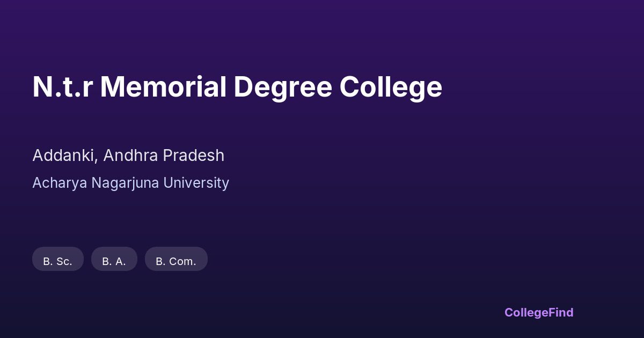Screen dimensions: 644x338
Task: Click the word "Degree" in the heading
Action: (282, 87)
